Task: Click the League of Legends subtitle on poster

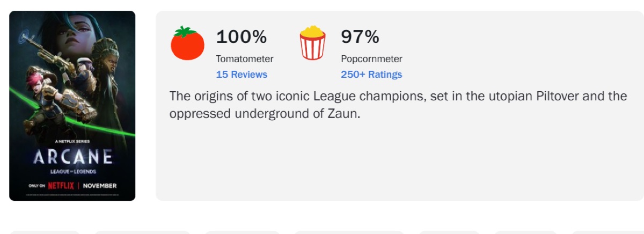Action: tap(72, 171)
